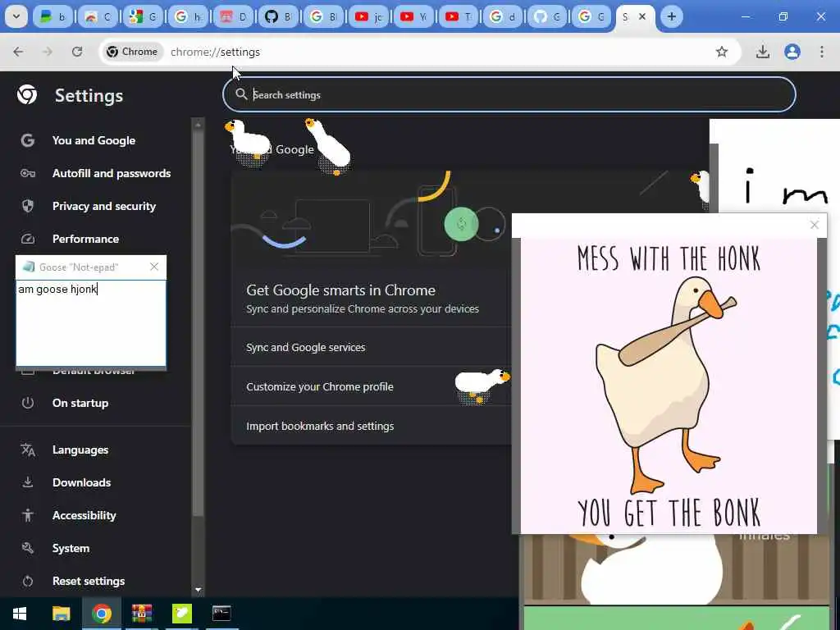Click the sidebar scroll up arrow

coord(198,125)
